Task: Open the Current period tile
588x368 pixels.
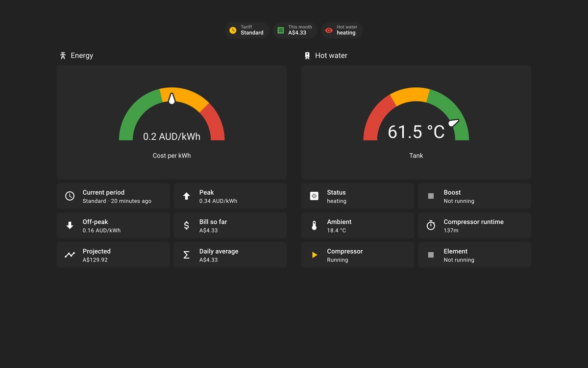Action: click(113, 196)
